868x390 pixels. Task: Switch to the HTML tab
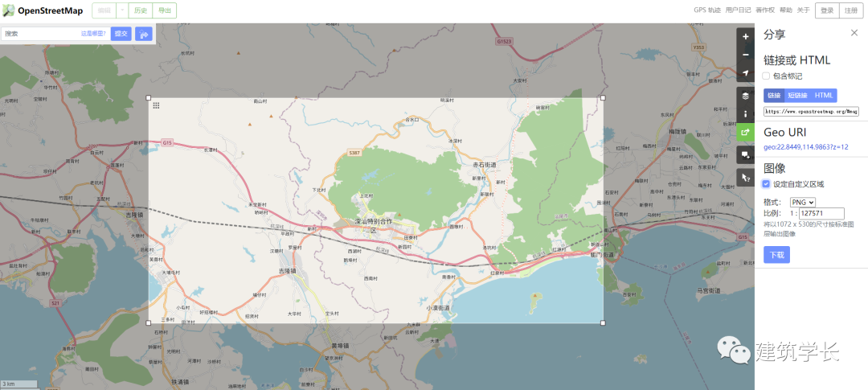[824, 95]
